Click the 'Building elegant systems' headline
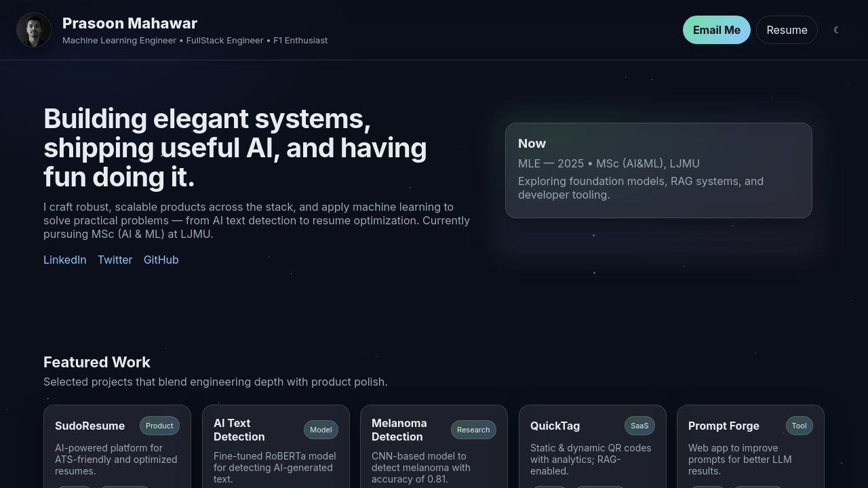868x488 pixels. [x=235, y=148]
